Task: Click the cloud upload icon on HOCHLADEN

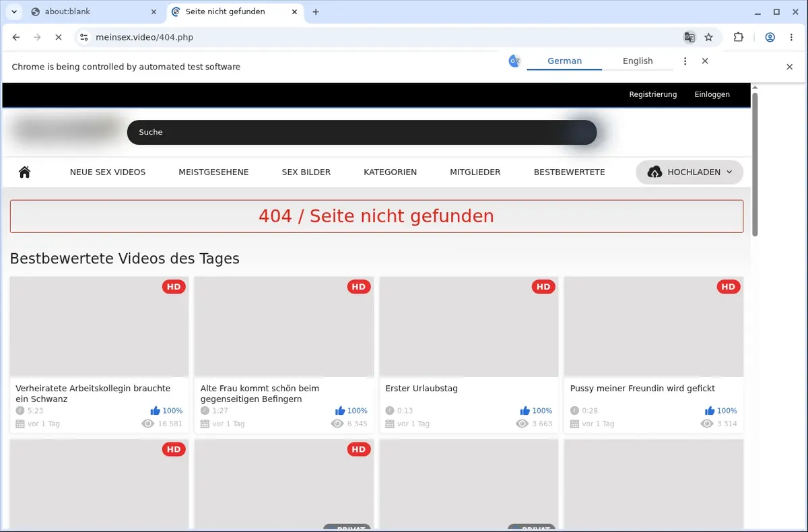Action: (654, 172)
